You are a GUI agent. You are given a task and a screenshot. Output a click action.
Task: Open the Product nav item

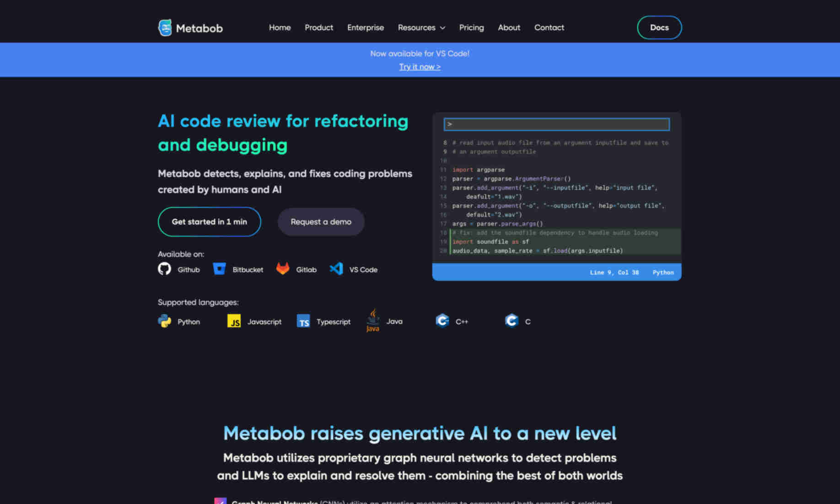319,27
